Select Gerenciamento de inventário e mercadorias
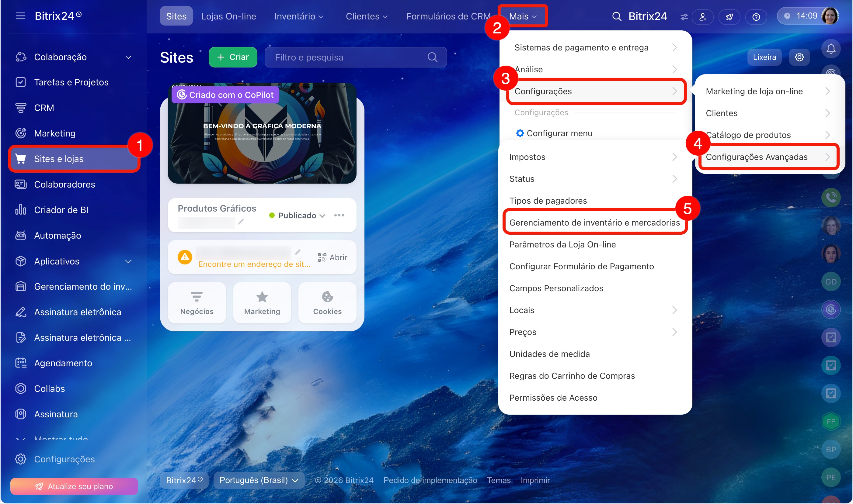 point(594,223)
